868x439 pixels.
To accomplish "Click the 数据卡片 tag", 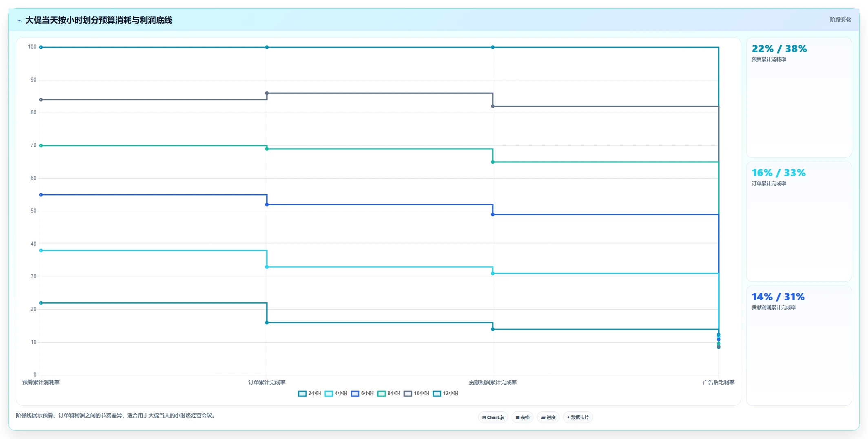I will click(578, 417).
